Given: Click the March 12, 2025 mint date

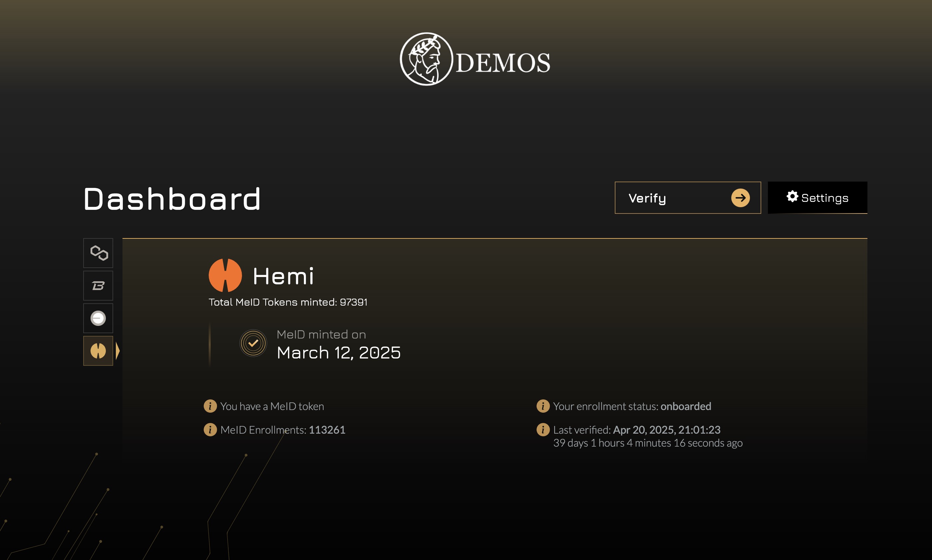Looking at the screenshot, I should point(339,353).
